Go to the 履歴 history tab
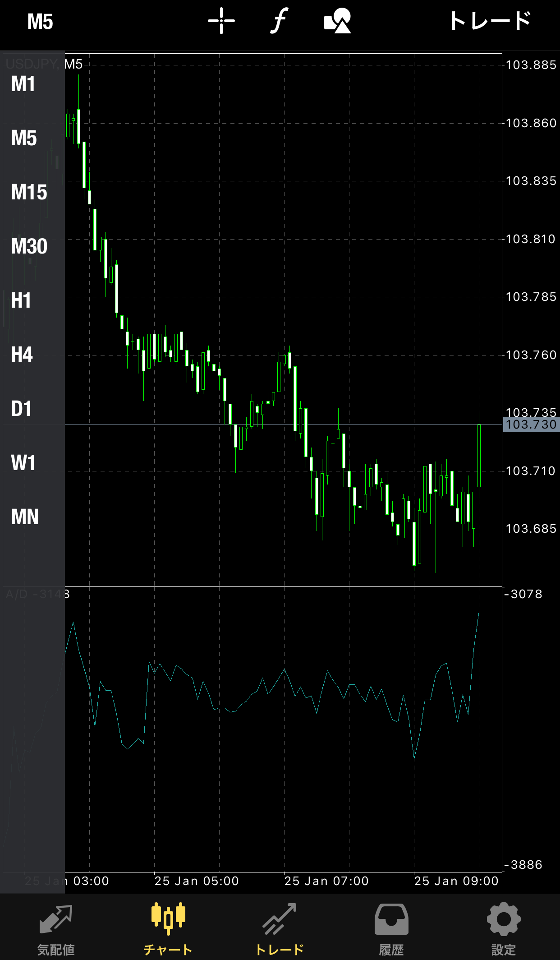Screen dimensions: 560x960 392,930
